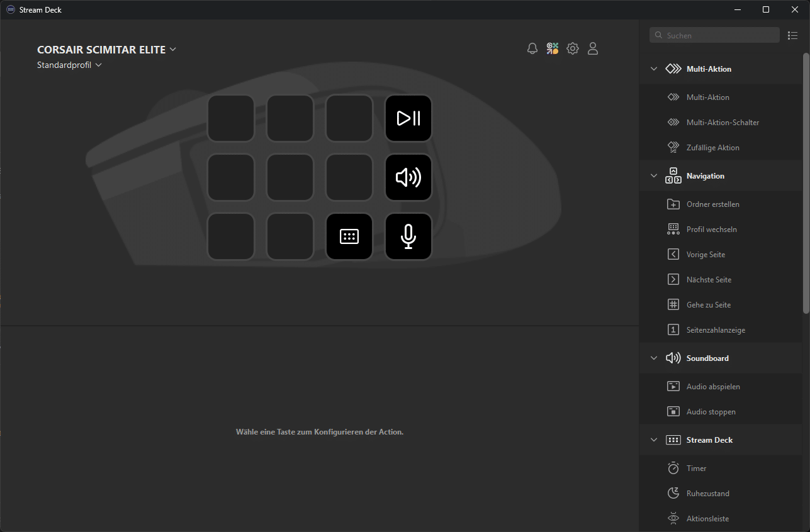Viewport: 810px width, 532px height.
Task: Select the Profil wechseln action
Action: point(711,230)
